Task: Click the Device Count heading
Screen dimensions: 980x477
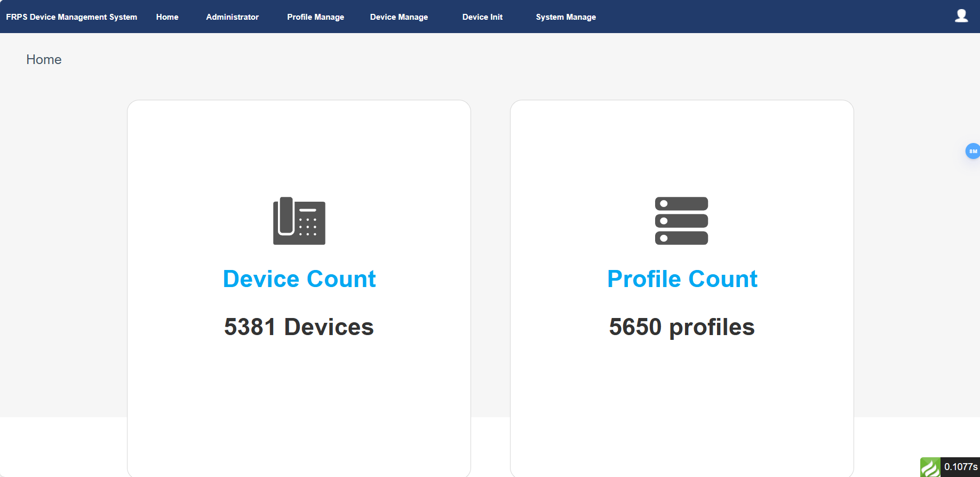Action: [299, 279]
